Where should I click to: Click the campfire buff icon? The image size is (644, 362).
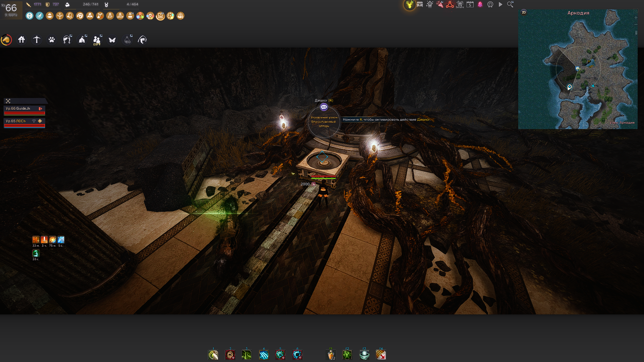(x=130, y=16)
